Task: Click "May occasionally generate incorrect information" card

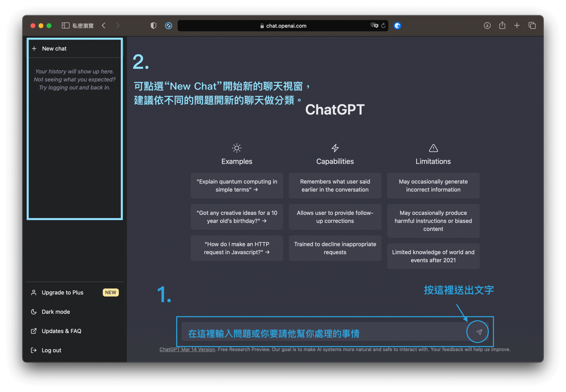Action: click(x=433, y=186)
